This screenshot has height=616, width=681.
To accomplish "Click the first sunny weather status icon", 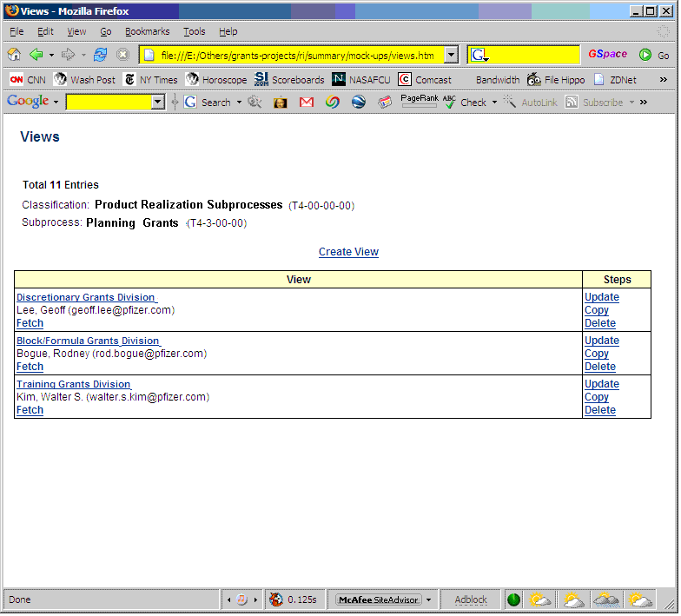I will tap(540, 600).
